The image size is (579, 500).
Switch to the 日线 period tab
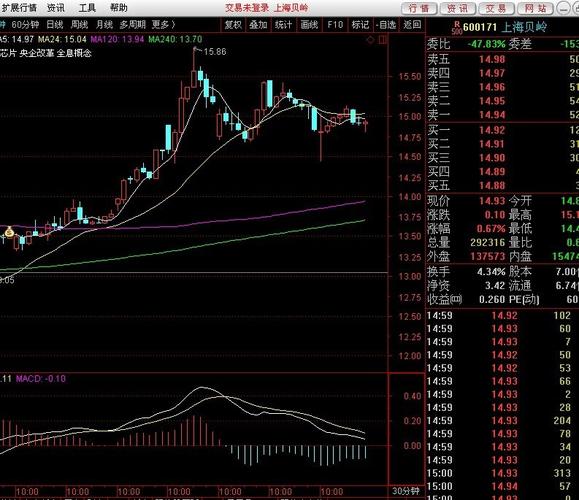(x=55, y=25)
